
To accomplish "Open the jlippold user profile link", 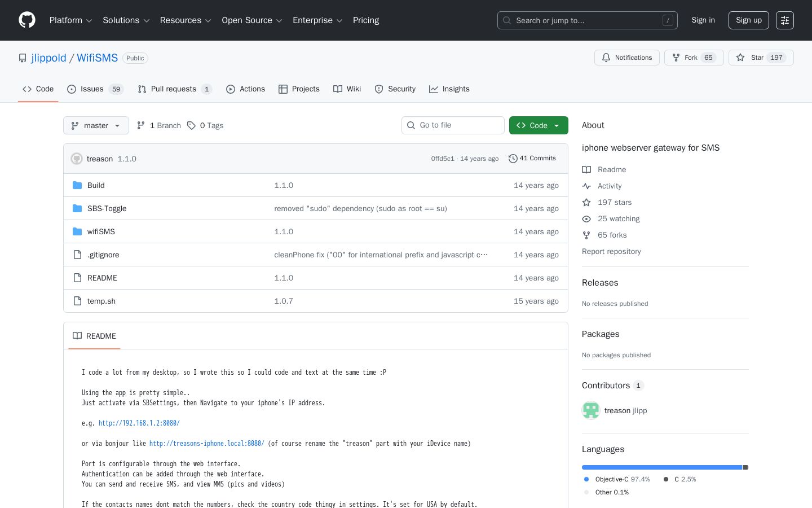I will tap(49, 58).
